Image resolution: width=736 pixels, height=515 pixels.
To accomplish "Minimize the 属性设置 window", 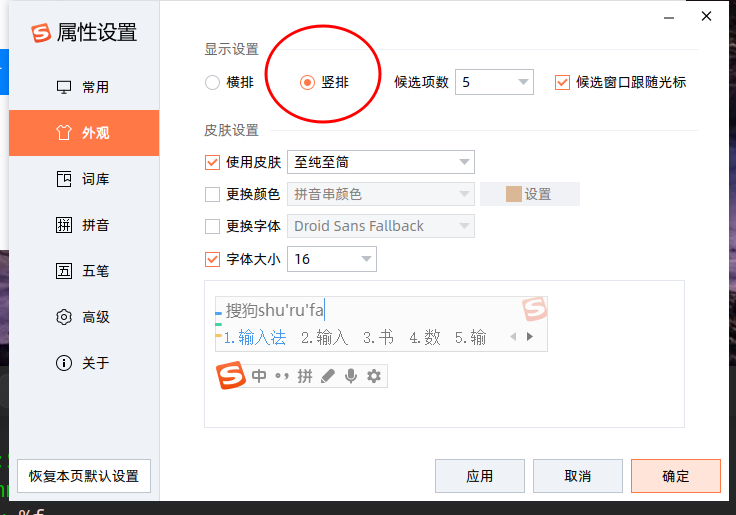I will (x=669, y=17).
